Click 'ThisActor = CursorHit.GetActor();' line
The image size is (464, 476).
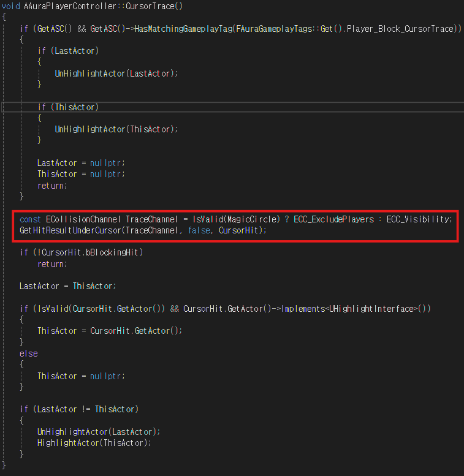(110, 331)
